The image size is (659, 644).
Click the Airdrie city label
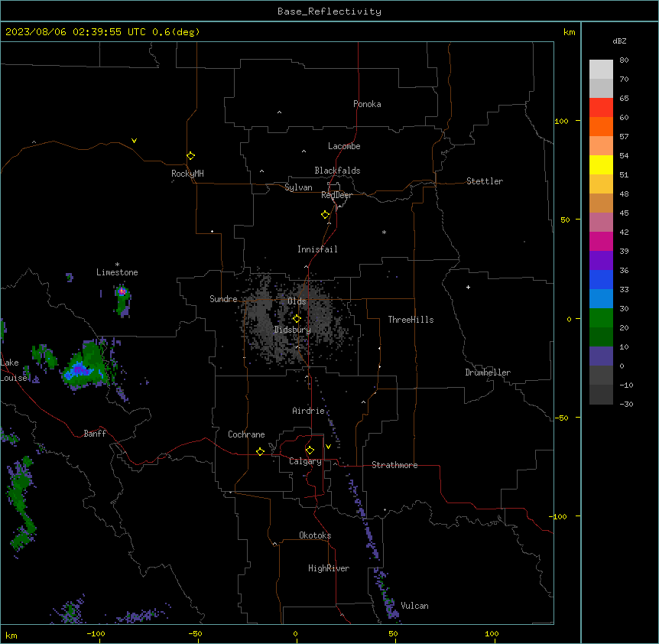tap(309, 411)
